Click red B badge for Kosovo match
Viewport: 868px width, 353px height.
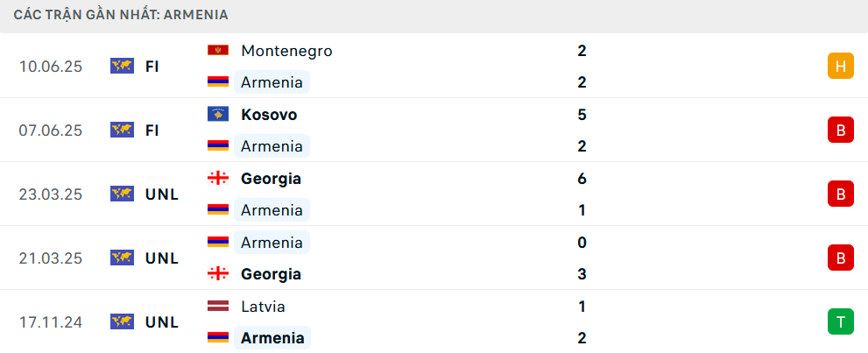840,130
